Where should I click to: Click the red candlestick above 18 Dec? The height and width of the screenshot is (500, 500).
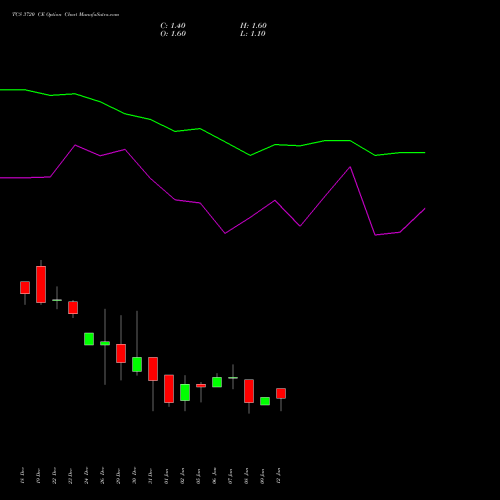coord(25,287)
